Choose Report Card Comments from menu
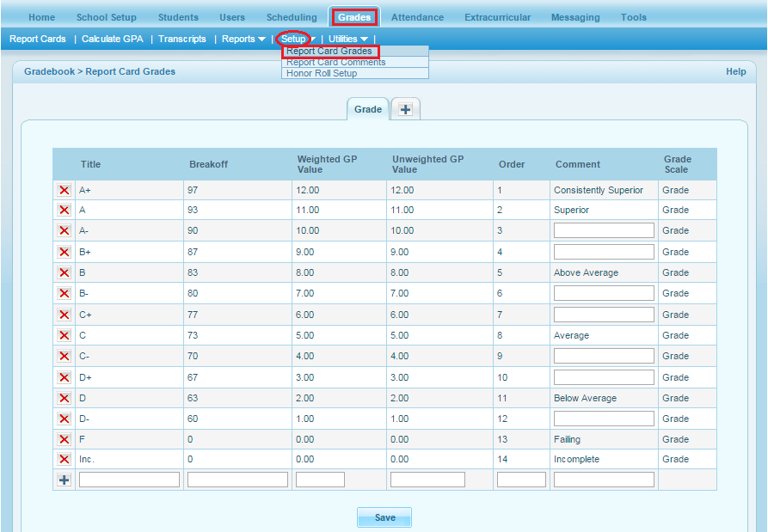The height and width of the screenshot is (532, 768). pos(335,63)
